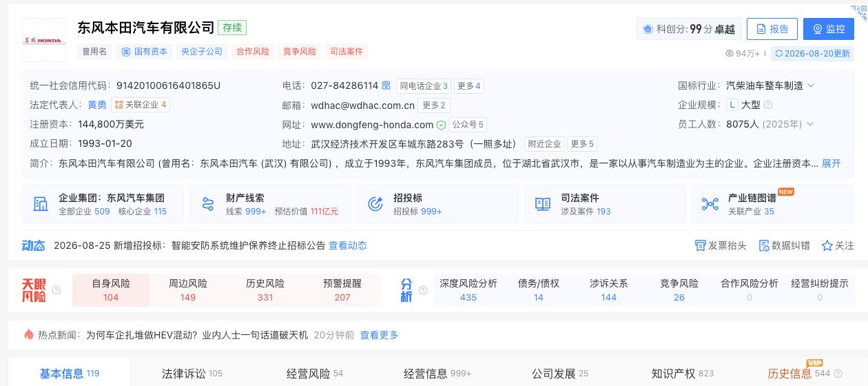Select 周边风险 149 risk tab
868x386 pixels.
coord(188,290)
